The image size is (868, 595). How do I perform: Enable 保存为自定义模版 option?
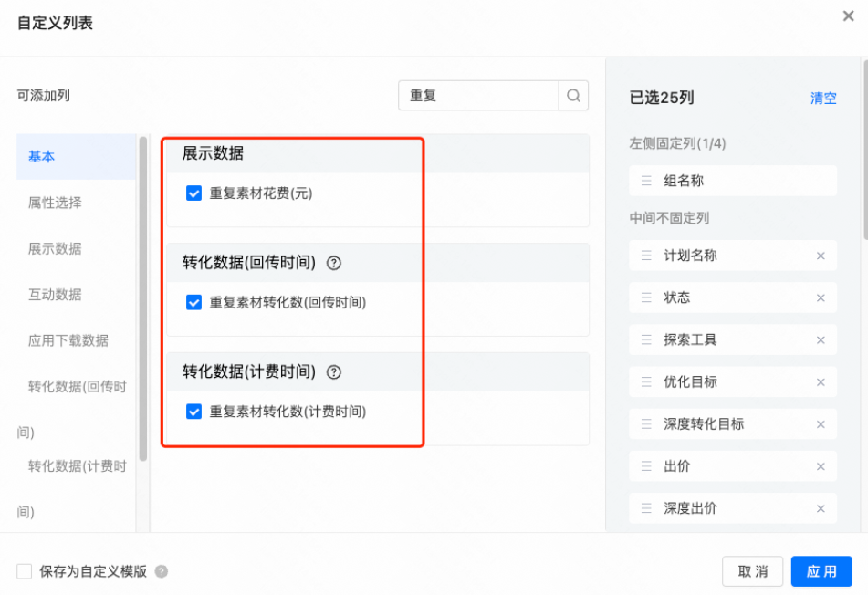point(24,571)
